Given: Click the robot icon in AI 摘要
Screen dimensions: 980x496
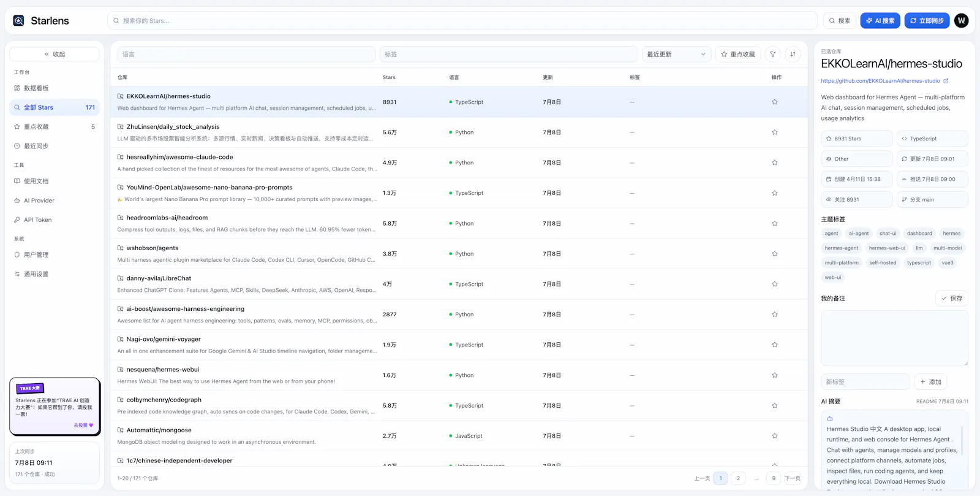Looking at the screenshot, I should pos(830,419).
